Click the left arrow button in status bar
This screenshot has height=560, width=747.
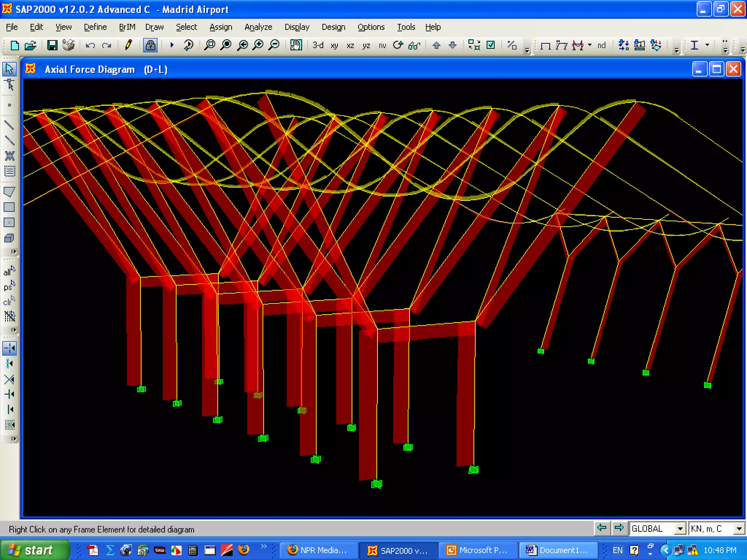[602, 528]
